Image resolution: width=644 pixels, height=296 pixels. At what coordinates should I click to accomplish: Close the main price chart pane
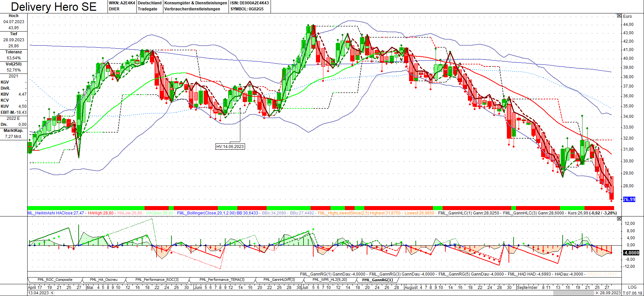619,16
